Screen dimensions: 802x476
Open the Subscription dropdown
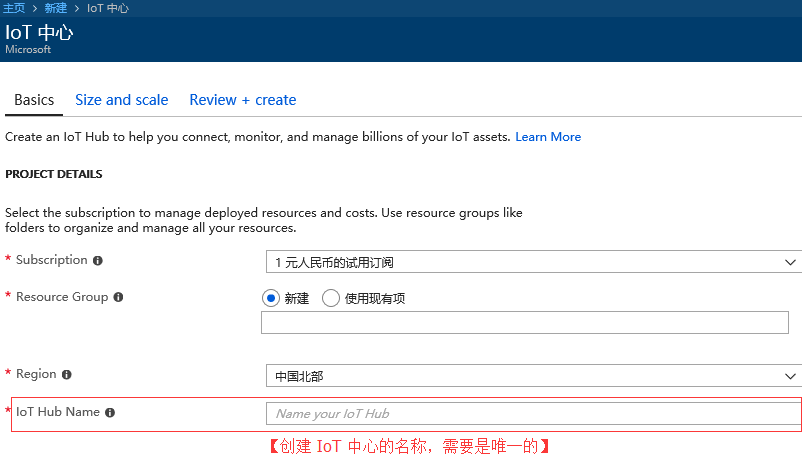pos(533,262)
